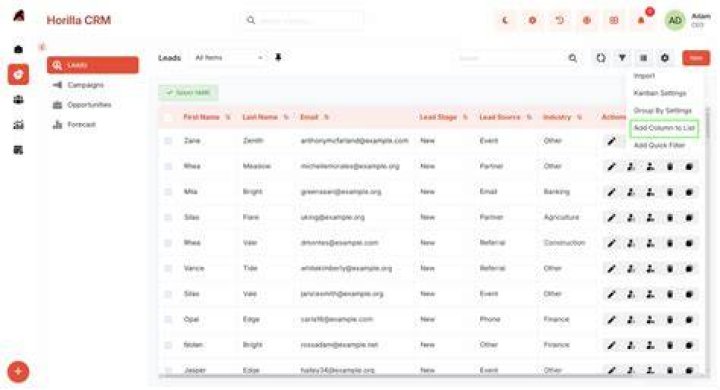Select the Zane Zenith row checkbox
This screenshot has width=720, height=390.
pyautogui.click(x=168, y=141)
